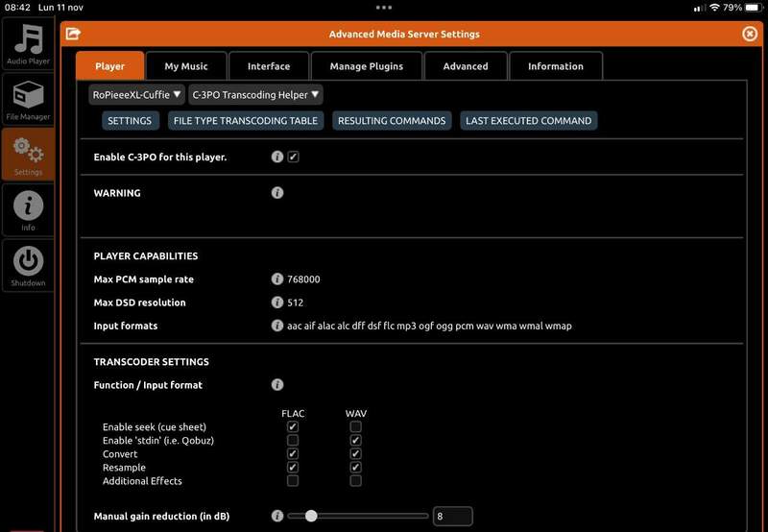
Task: Open the Manage Plugins tab
Action: click(x=367, y=66)
